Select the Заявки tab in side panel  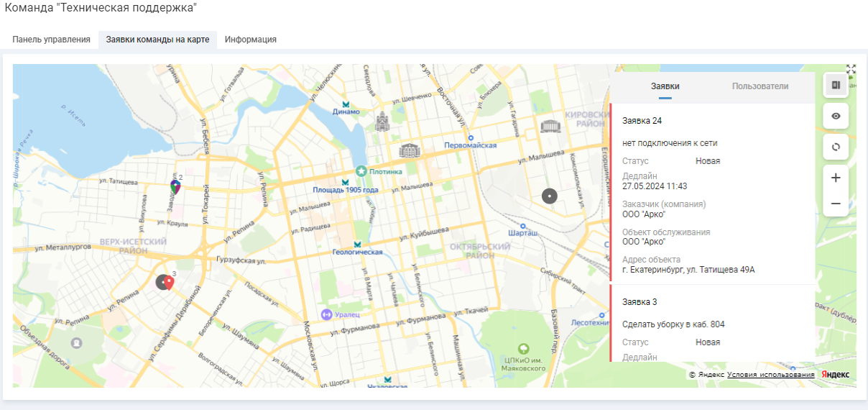tap(665, 86)
